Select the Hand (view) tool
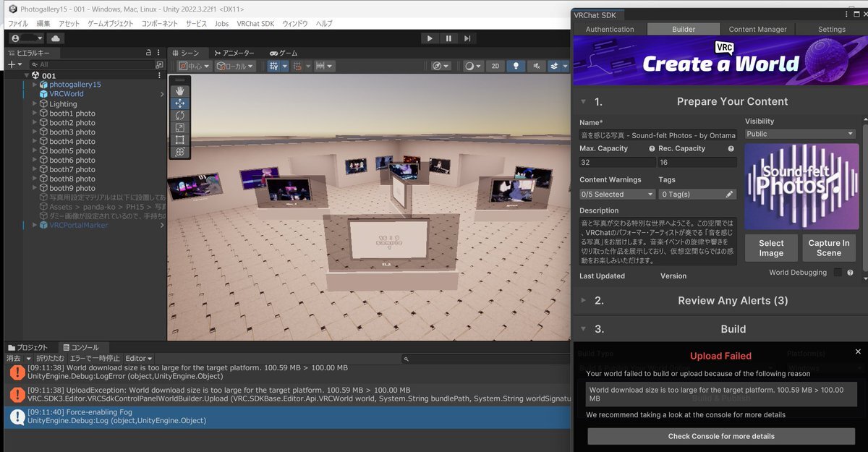Image resolution: width=868 pixels, height=452 pixels. point(180,91)
